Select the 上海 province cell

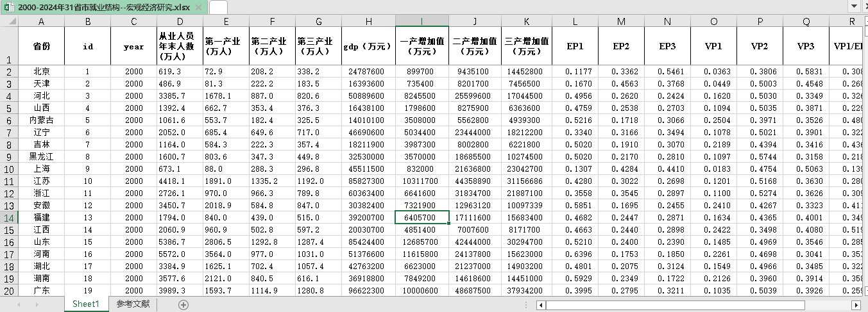tap(41, 169)
